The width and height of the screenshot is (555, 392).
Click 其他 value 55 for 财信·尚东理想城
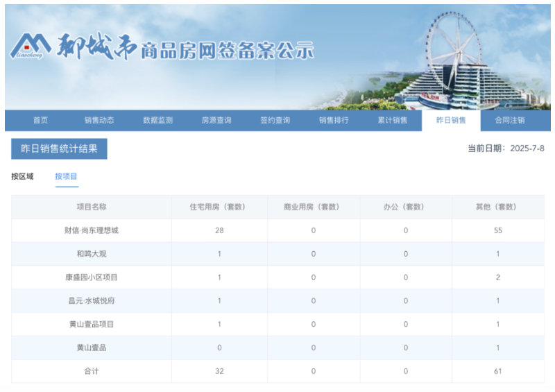(498, 230)
